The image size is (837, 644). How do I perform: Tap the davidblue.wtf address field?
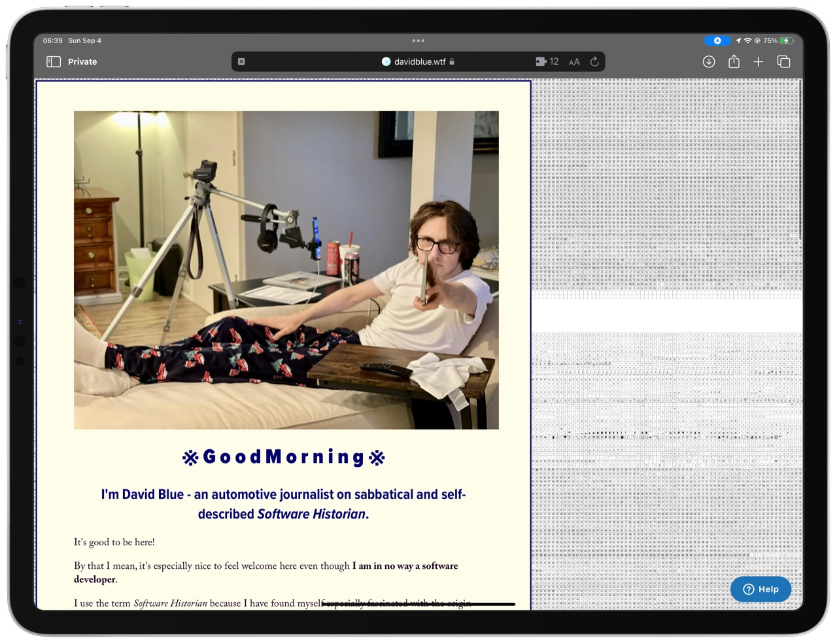click(x=418, y=61)
